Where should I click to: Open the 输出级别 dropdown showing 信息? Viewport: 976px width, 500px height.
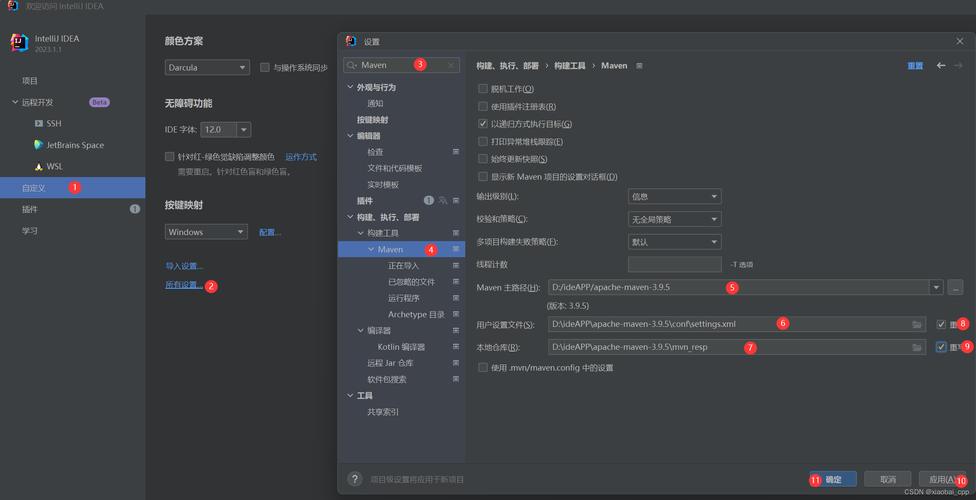(675, 196)
